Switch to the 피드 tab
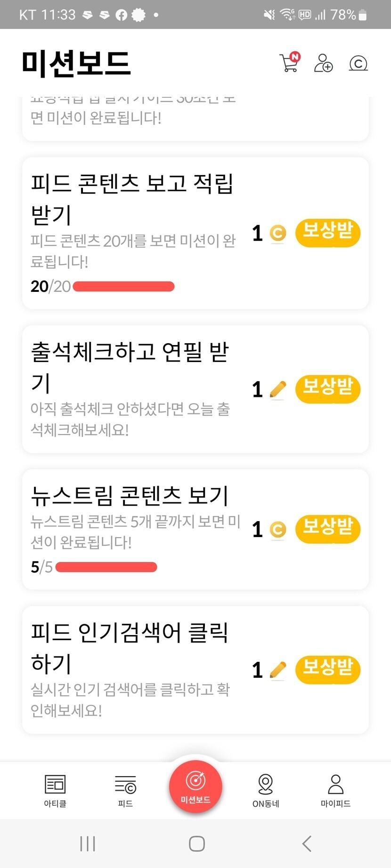The image size is (391, 868). pyautogui.click(x=125, y=790)
